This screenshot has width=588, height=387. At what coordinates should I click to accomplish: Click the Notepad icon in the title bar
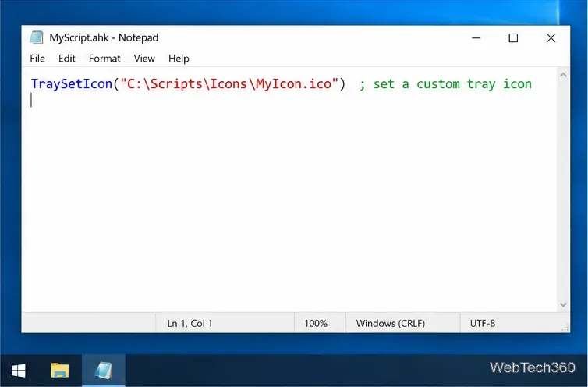point(37,37)
